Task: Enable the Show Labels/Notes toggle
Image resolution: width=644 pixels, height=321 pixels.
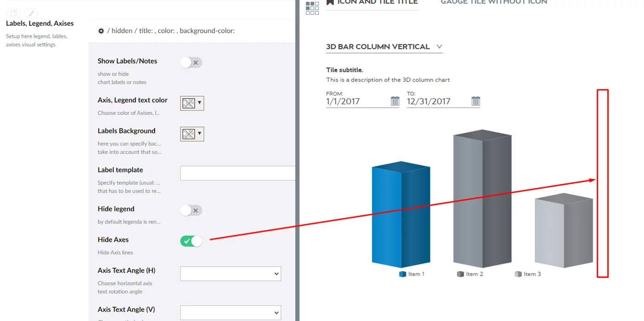Action: 191,63
